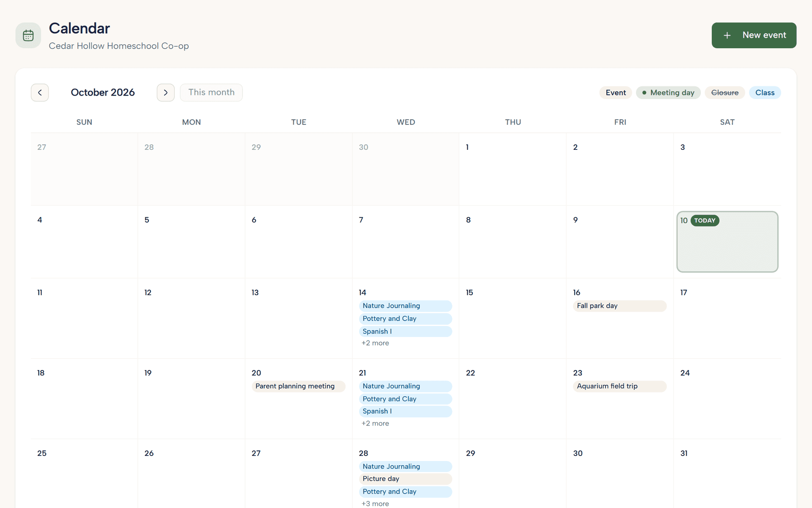Expand +3 more on October 28
The width and height of the screenshot is (812, 508).
coord(375,503)
